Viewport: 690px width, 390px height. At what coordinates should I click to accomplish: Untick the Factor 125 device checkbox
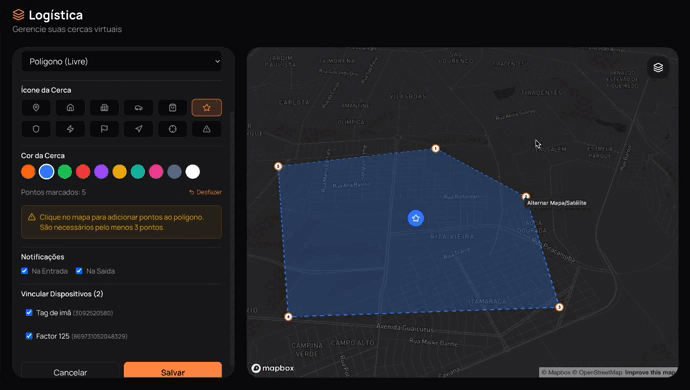click(29, 336)
